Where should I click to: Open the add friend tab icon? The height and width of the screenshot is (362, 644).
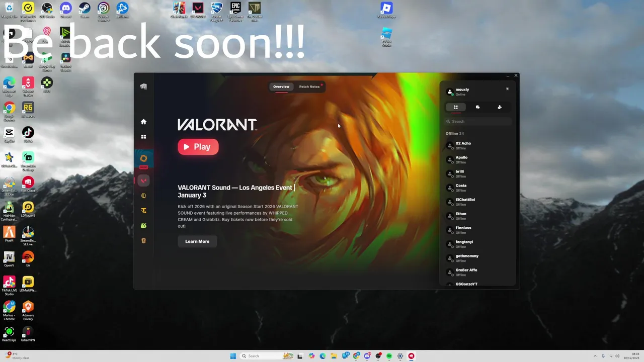[500, 107]
